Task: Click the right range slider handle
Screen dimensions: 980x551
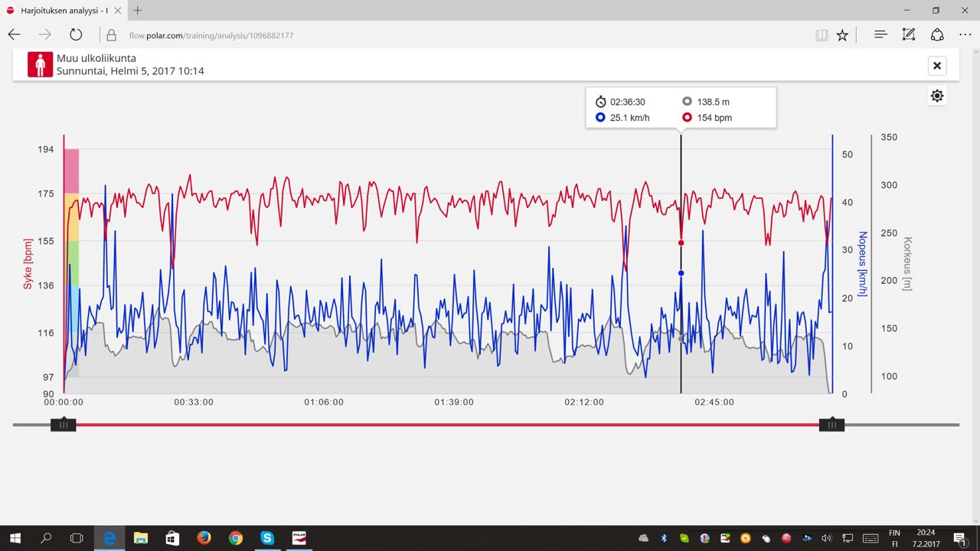Action: (x=831, y=425)
